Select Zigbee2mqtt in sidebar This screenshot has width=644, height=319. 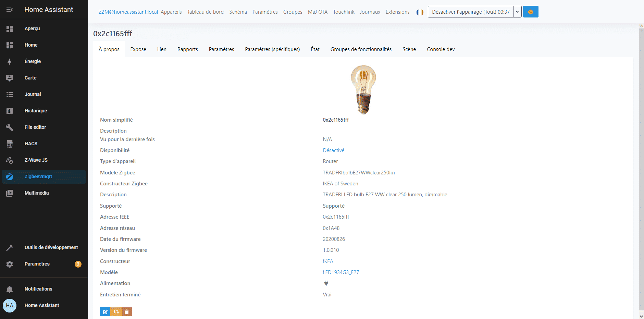pyautogui.click(x=44, y=176)
